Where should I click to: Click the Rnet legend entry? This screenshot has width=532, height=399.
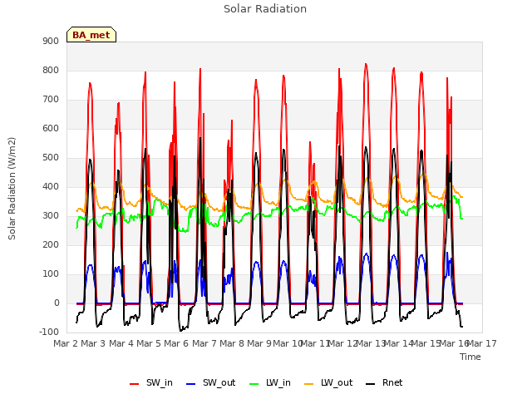[x=384, y=382]
